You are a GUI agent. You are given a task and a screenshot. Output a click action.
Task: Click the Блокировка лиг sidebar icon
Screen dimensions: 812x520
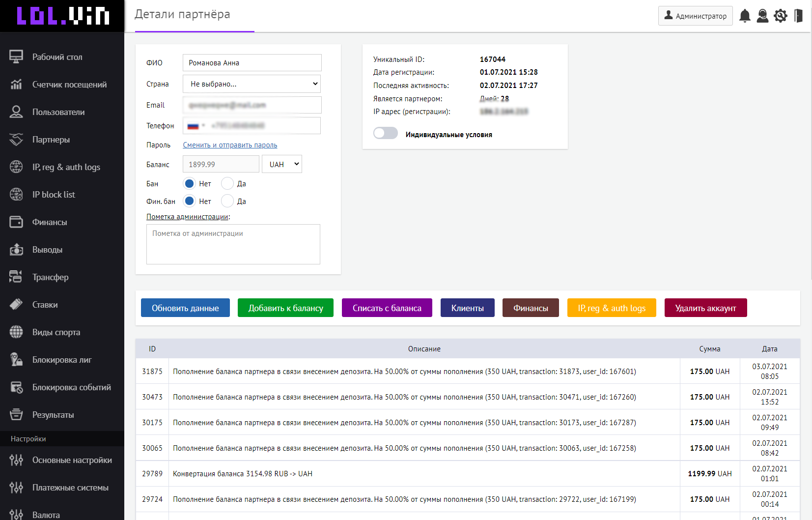(16, 360)
